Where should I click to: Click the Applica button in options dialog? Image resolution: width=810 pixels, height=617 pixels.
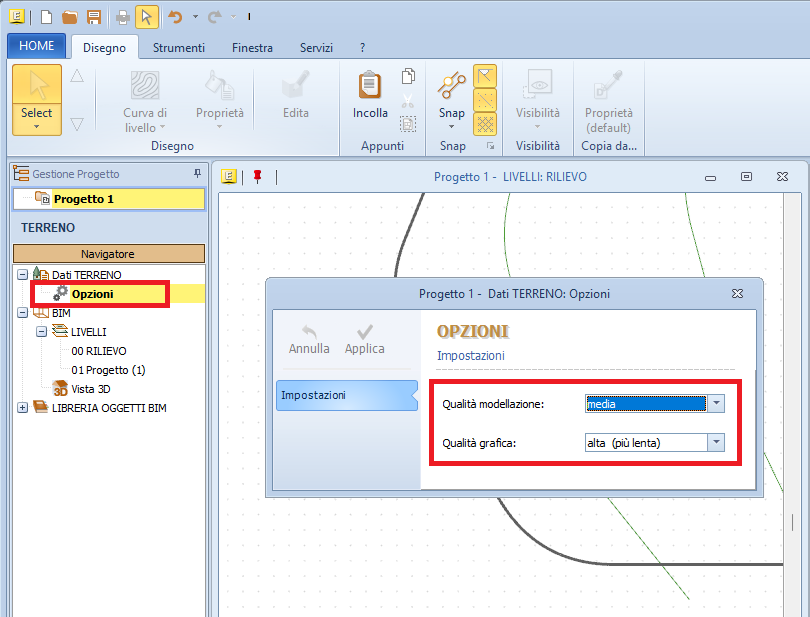[x=364, y=339]
